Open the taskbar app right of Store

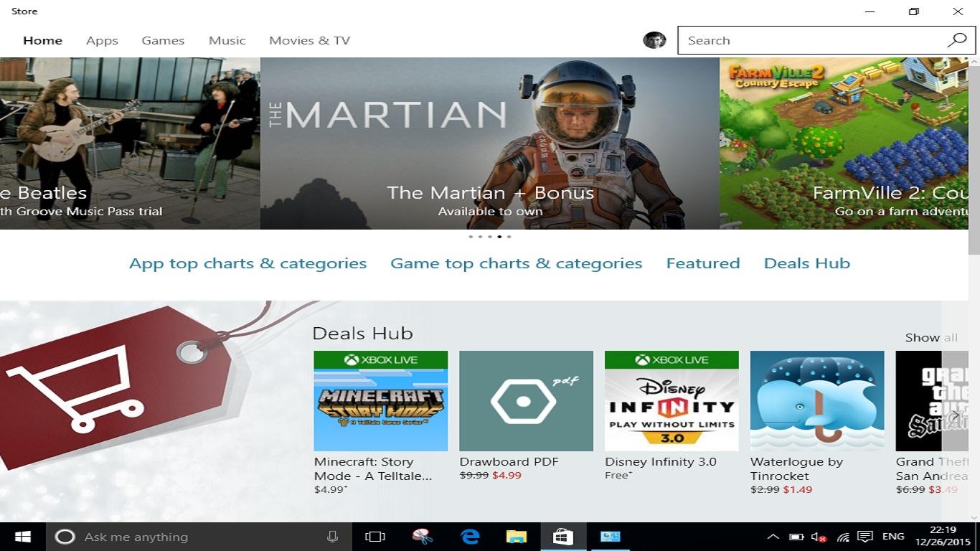tap(611, 537)
